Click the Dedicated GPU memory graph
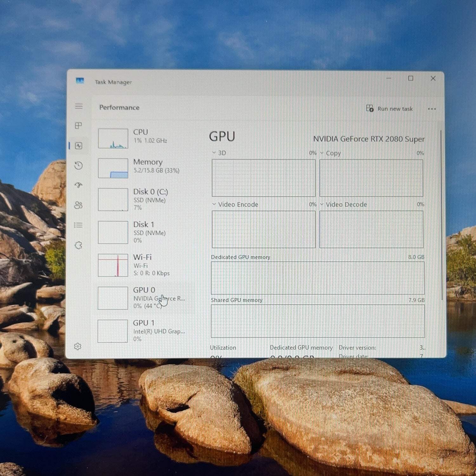476x476 pixels. [x=318, y=278]
